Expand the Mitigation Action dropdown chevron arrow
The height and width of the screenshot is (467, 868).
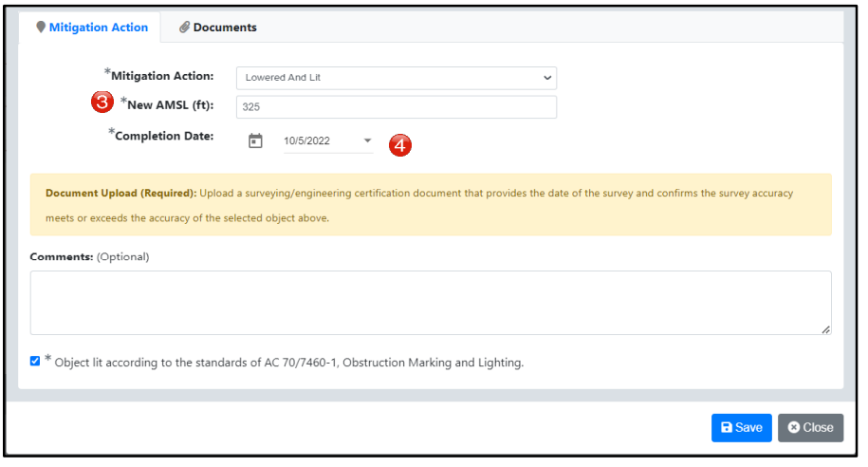[x=546, y=78]
